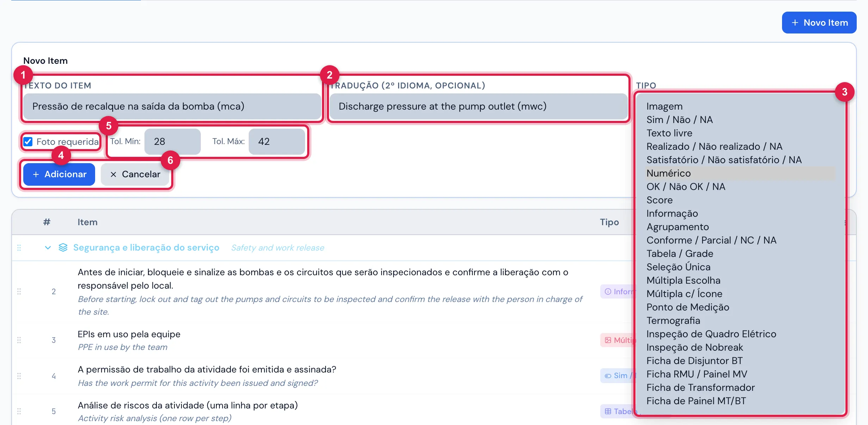Choose the Informação type option

(x=740, y=214)
